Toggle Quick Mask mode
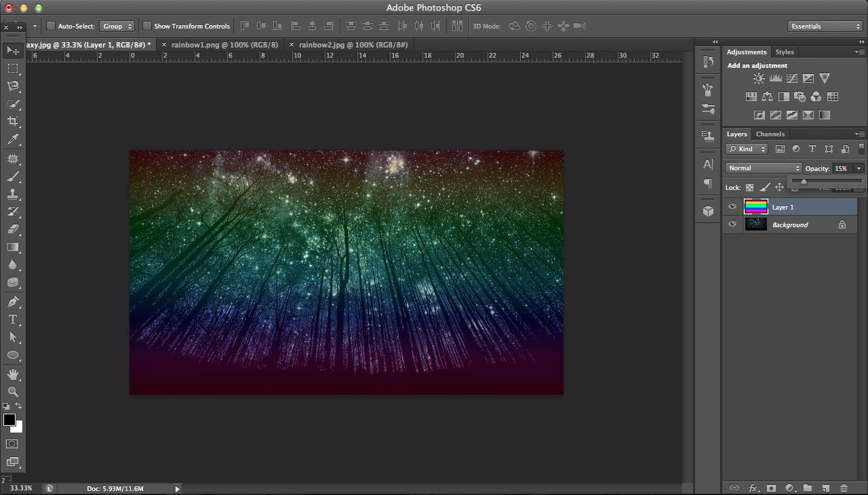This screenshot has height=495, width=868. pyautogui.click(x=12, y=444)
